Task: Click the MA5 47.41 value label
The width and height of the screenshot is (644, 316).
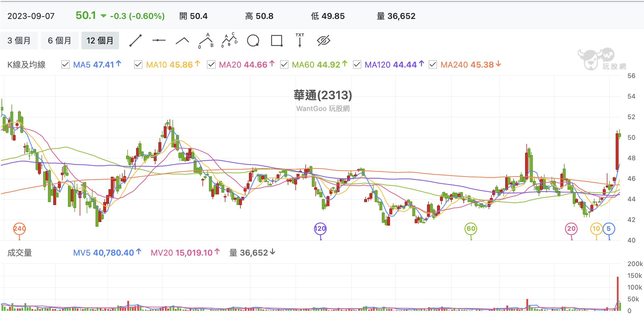Action: click(x=97, y=65)
